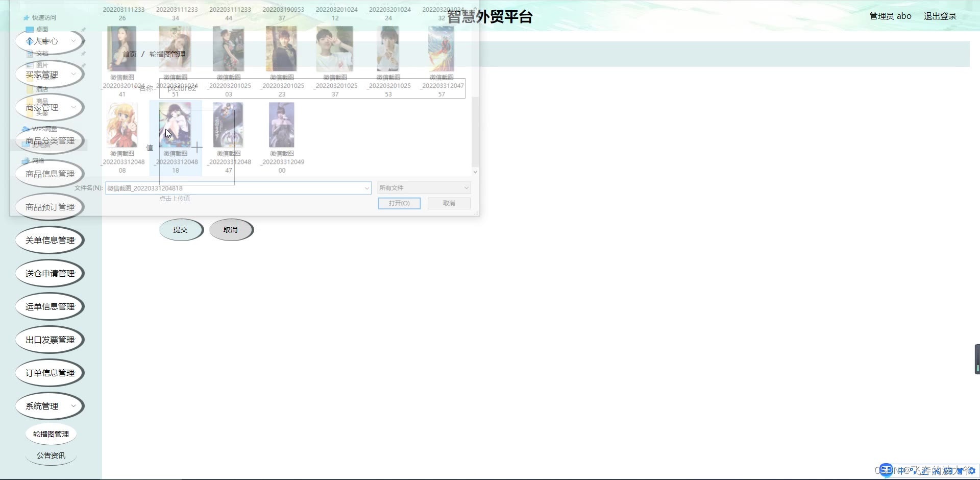Image resolution: width=980 pixels, height=480 pixels.
Task: Select the 轮播图管理 submenu item
Action: point(51,434)
